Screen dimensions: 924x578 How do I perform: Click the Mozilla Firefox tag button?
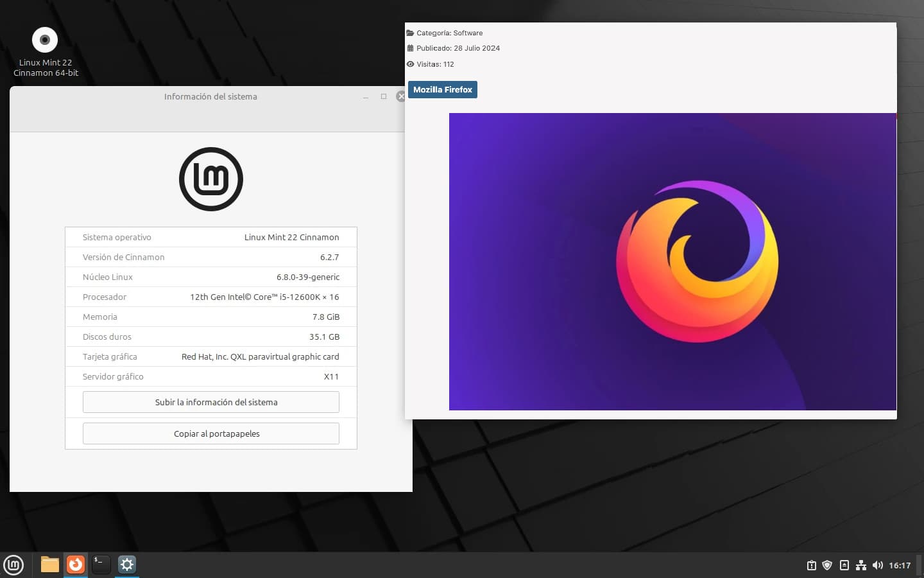pyautogui.click(x=443, y=90)
